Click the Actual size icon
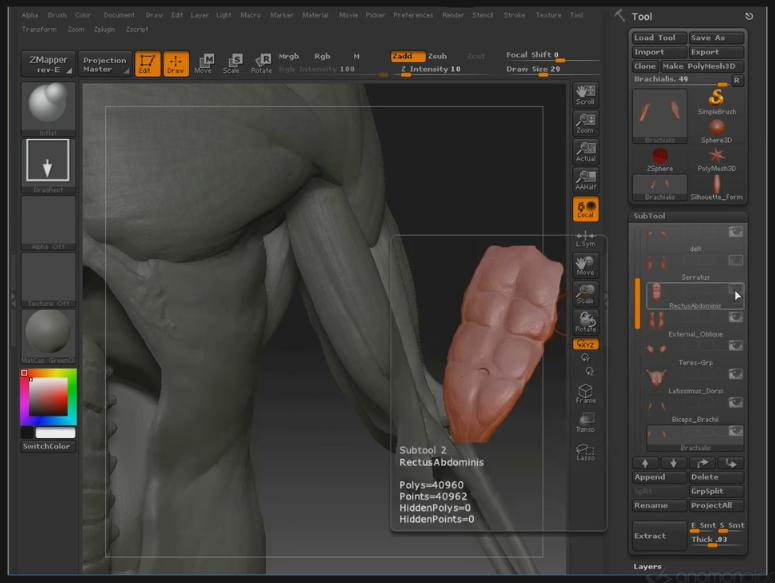 click(585, 152)
